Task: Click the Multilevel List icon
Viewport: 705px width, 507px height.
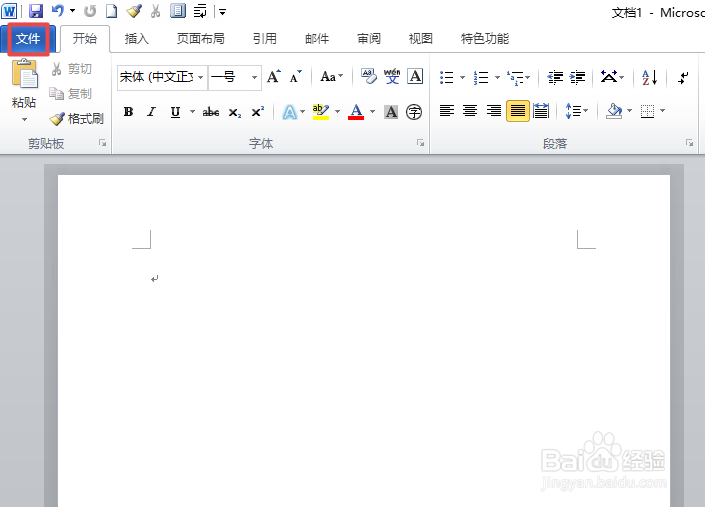Action: coord(515,77)
